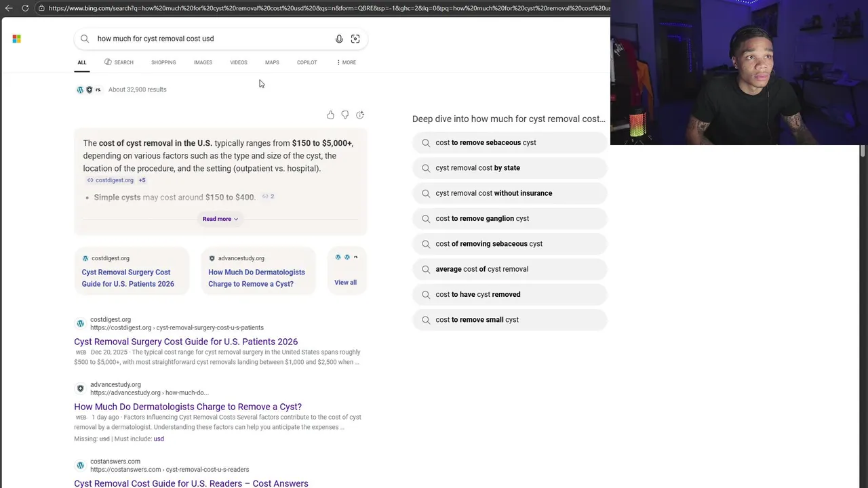Search 'cost to have cyst removed' suggestion
Image resolution: width=868 pixels, height=488 pixels.
coord(509,295)
